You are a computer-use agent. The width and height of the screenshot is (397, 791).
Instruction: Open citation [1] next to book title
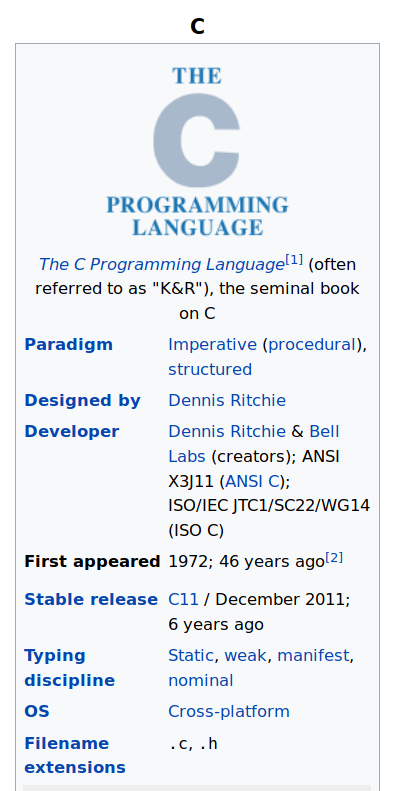point(294,260)
